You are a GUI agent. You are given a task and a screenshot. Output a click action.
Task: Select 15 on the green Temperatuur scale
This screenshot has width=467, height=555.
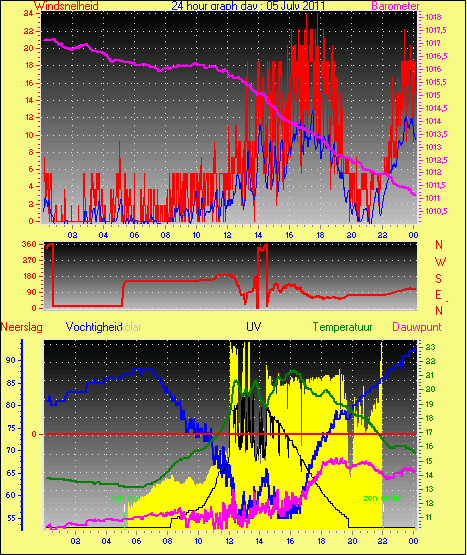pos(430,461)
